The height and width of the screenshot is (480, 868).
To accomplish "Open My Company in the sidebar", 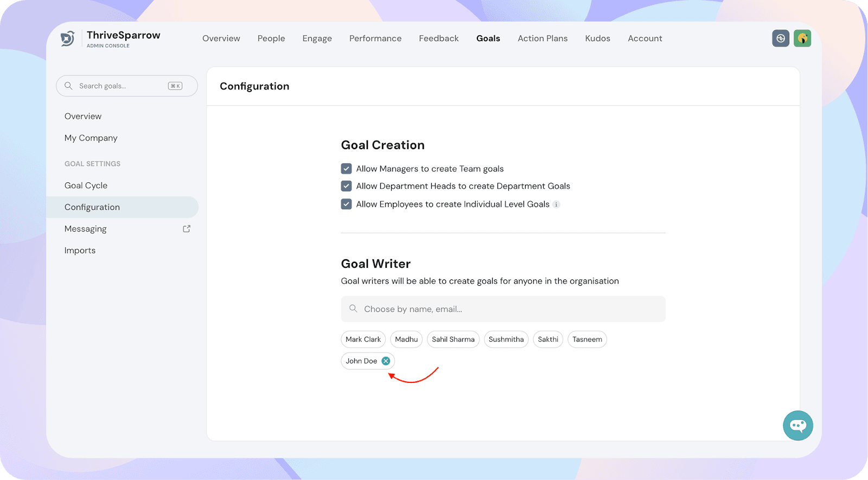I will pyautogui.click(x=91, y=138).
